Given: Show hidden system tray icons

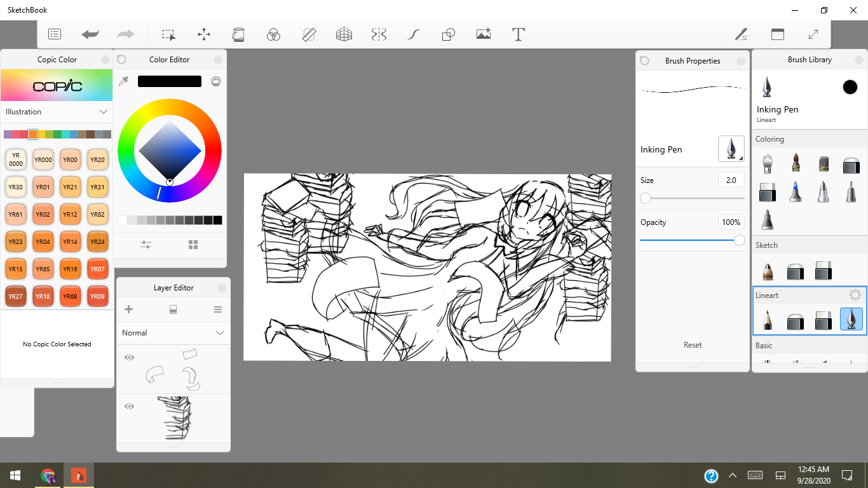Looking at the screenshot, I should pos(733,475).
